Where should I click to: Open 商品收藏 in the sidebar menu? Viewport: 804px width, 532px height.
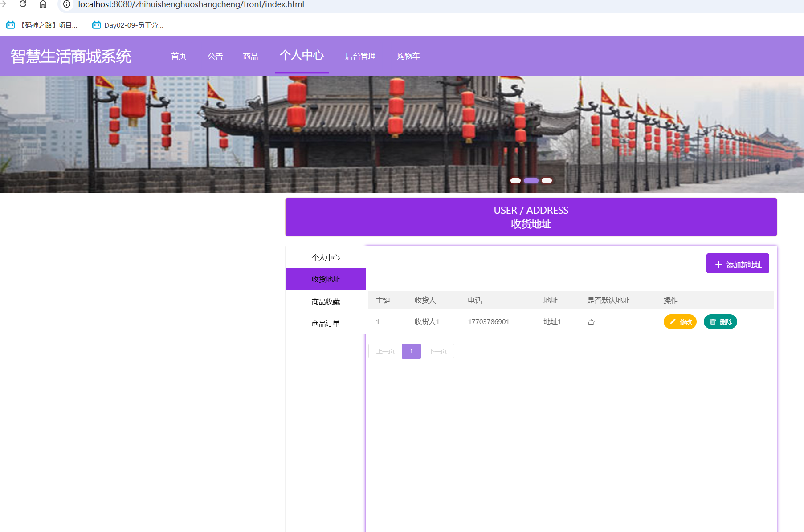pyautogui.click(x=326, y=301)
